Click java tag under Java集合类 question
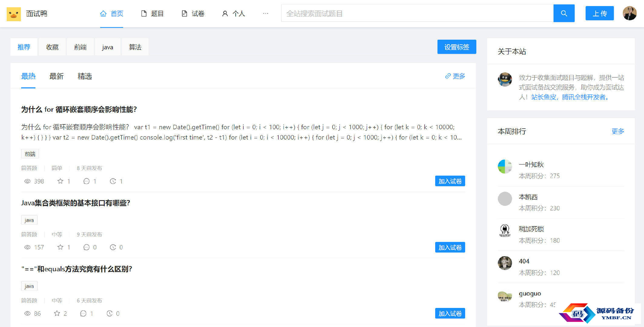 click(29, 220)
